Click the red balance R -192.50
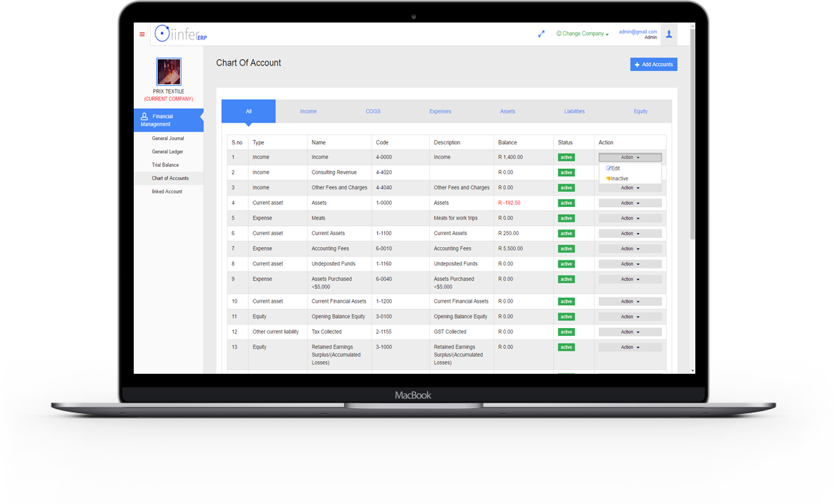The image size is (834, 504). (x=509, y=203)
